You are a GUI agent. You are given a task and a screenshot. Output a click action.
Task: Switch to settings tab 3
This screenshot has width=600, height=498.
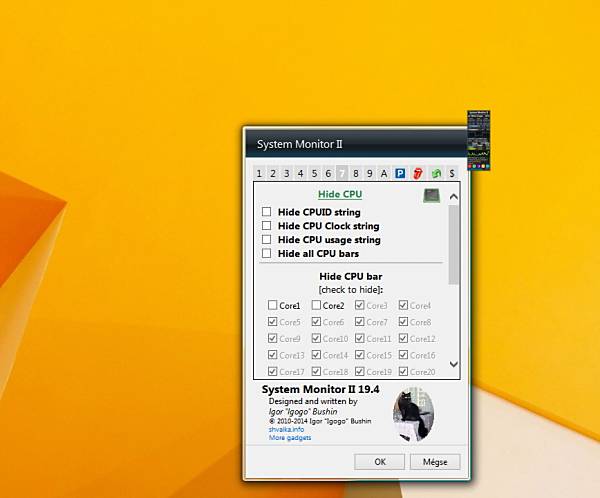(x=287, y=173)
